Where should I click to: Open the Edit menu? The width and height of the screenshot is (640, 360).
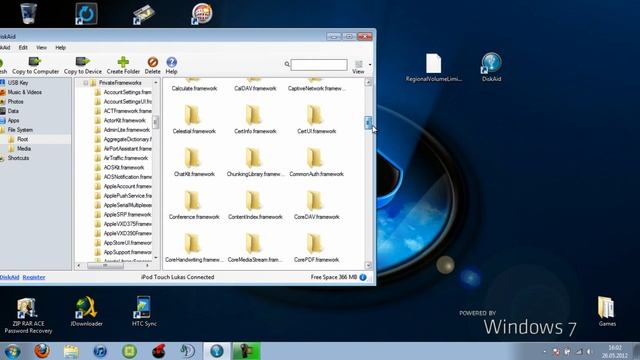[23, 47]
